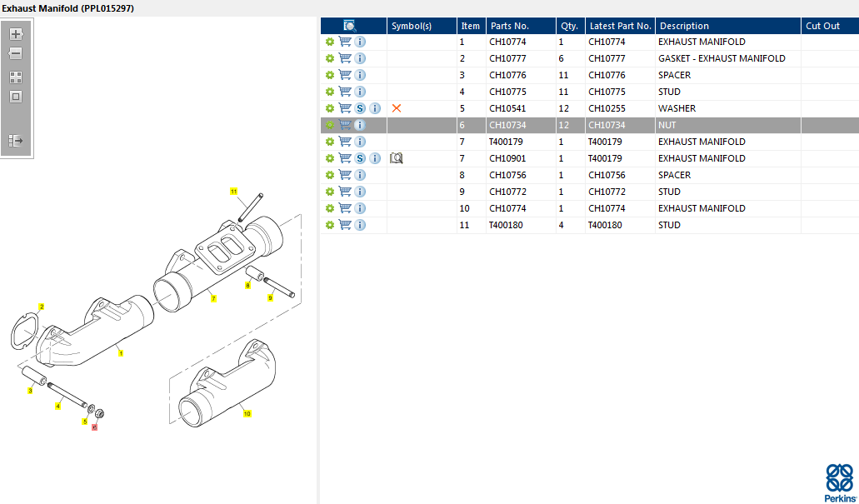Sort by Parts No. column header
This screenshot has width=859, height=504.
pyautogui.click(x=510, y=26)
